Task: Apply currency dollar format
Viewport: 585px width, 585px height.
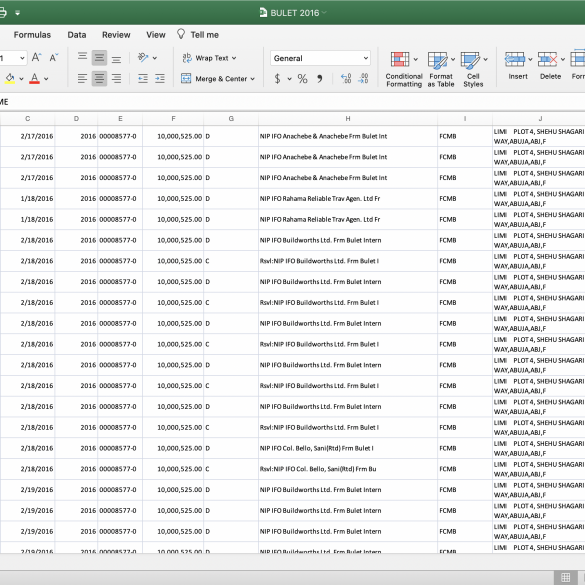Action: [x=277, y=78]
